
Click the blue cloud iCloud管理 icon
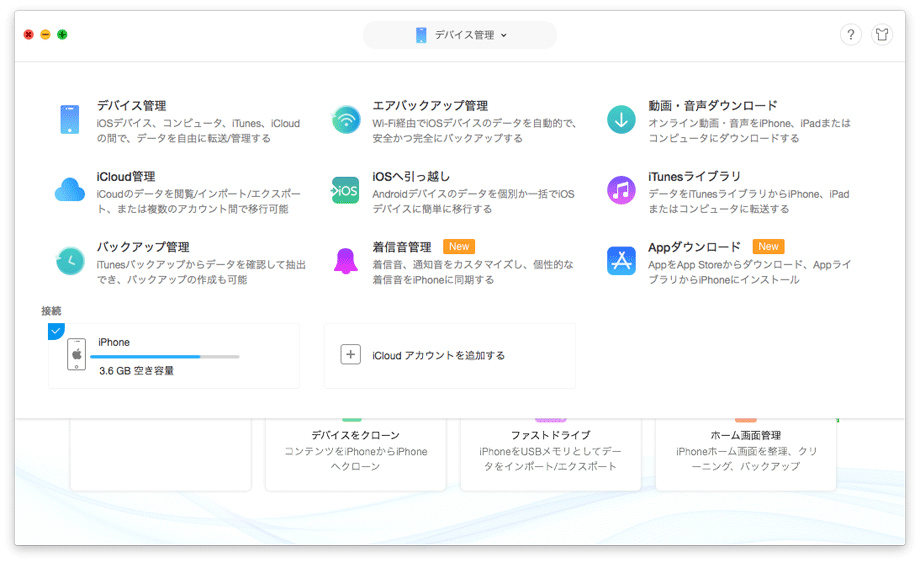coord(70,190)
